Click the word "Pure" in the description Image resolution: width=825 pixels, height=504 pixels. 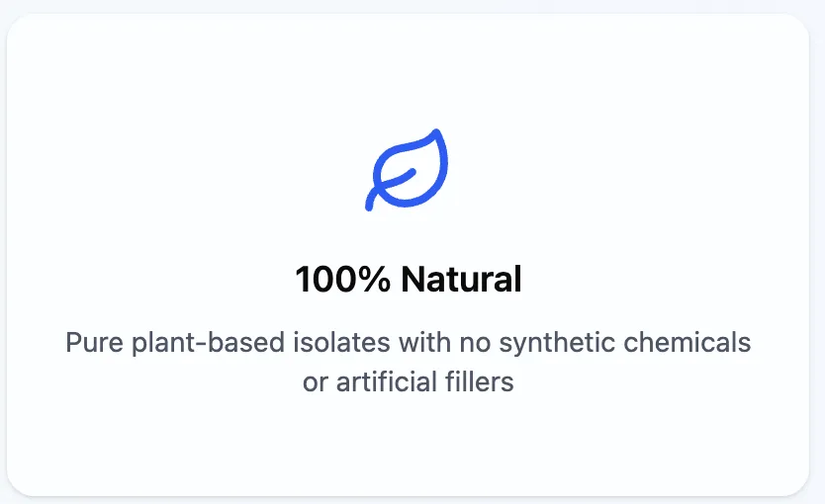coord(94,343)
